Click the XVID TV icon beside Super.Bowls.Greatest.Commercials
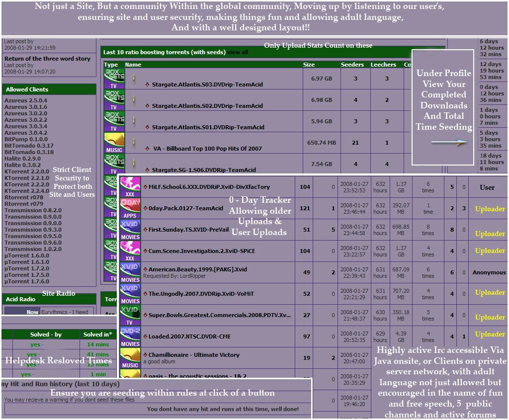Screen dimensions: 509x420 [130, 315]
